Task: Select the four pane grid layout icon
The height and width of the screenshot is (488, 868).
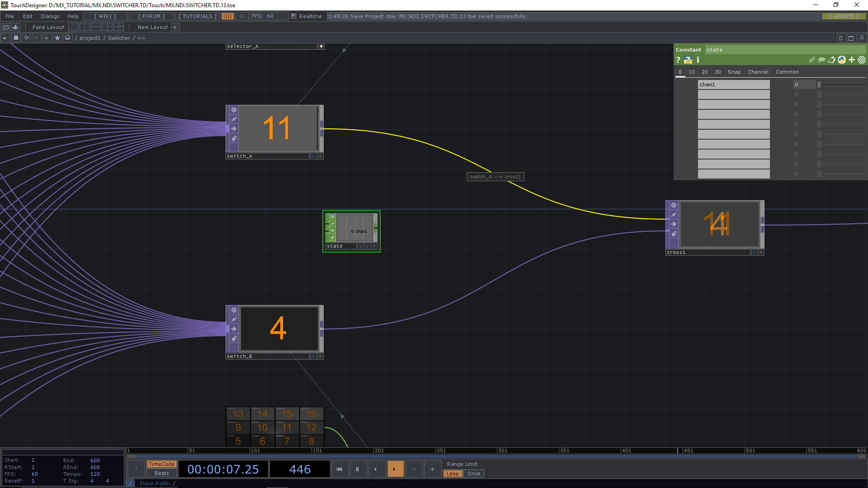Action: tap(118, 27)
